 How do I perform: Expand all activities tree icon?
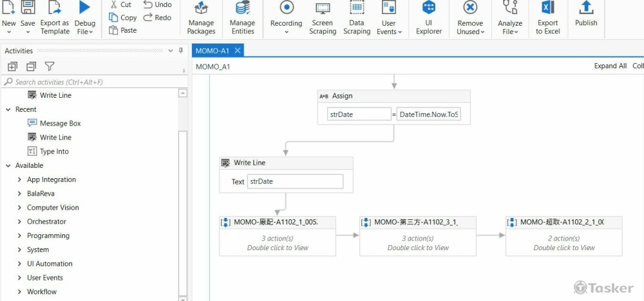click(13, 66)
